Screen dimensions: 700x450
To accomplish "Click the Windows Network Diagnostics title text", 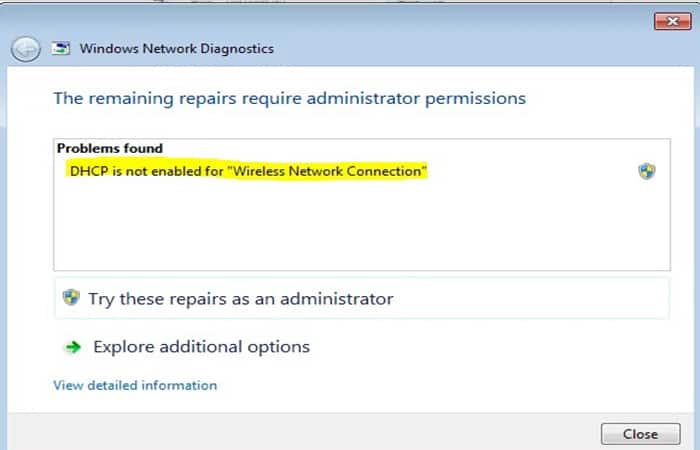I will (176, 48).
